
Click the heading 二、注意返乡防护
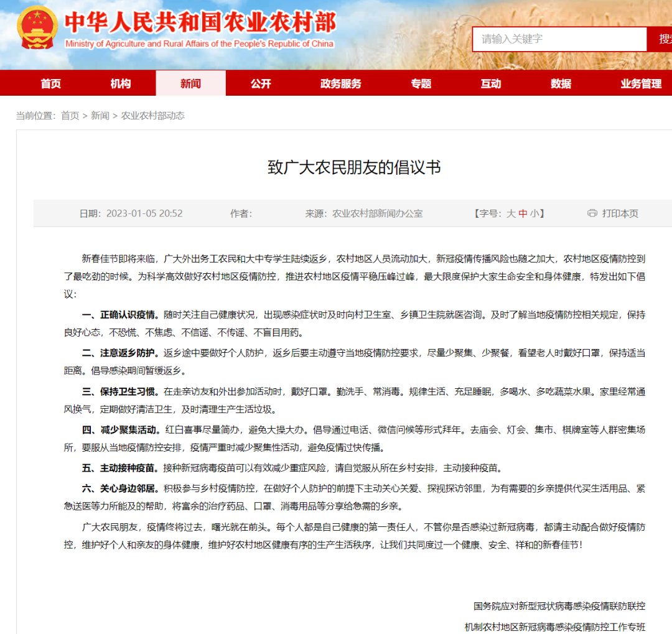pos(121,353)
